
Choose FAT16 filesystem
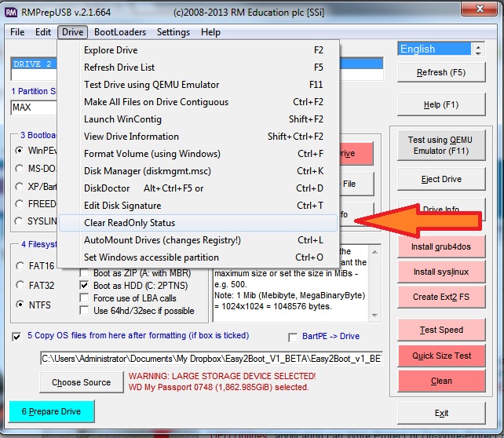20,266
